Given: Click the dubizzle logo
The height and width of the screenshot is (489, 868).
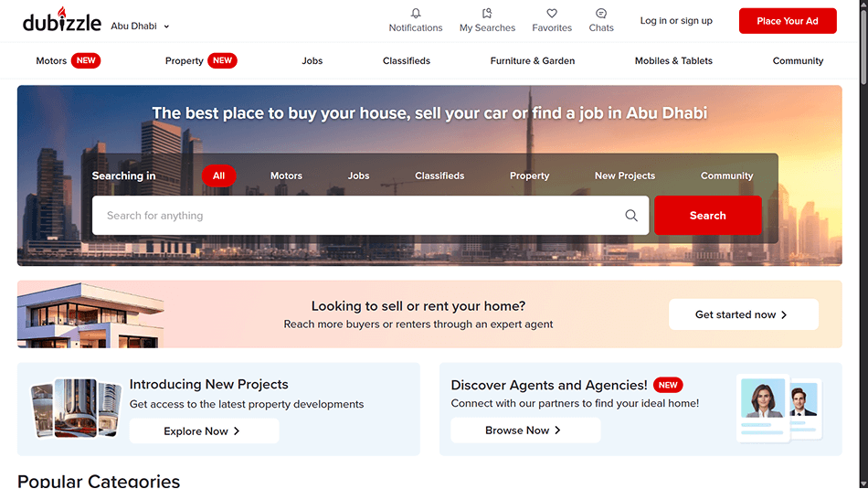Looking at the screenshot, I should pyautogui.click(x=61, y=20).
